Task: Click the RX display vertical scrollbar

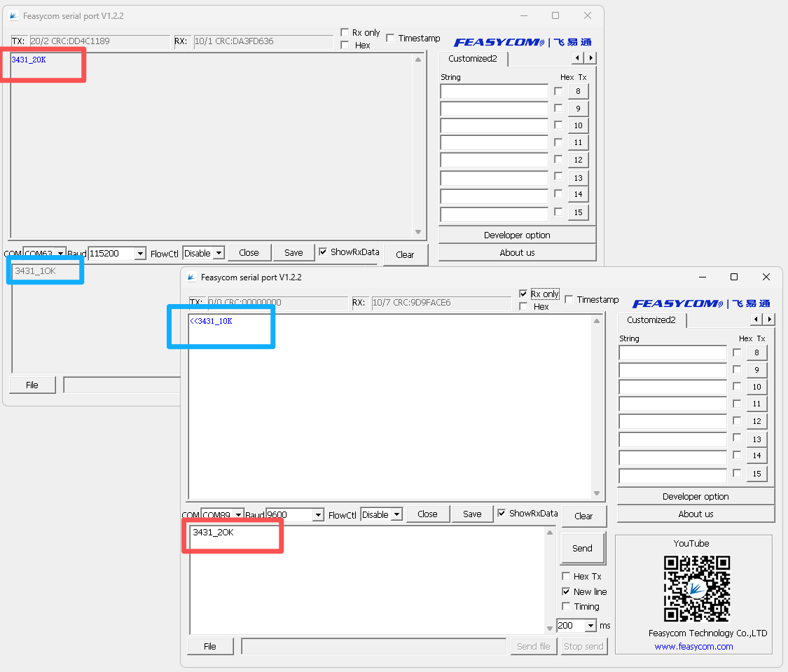Action: pyautogui.click(x=597, y=406)
